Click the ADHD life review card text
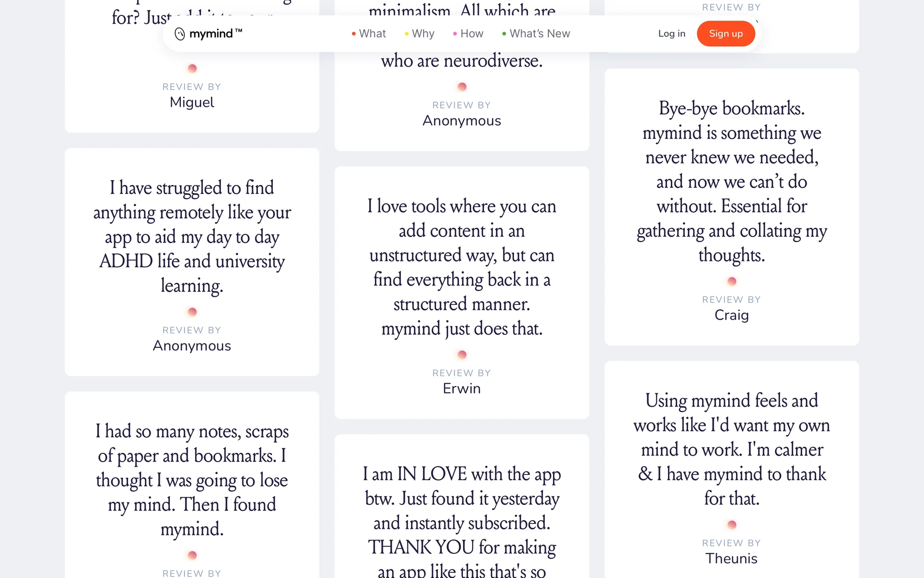Image resolution: width=924 pixels, height=578 pixels. [x=192, y=236]
